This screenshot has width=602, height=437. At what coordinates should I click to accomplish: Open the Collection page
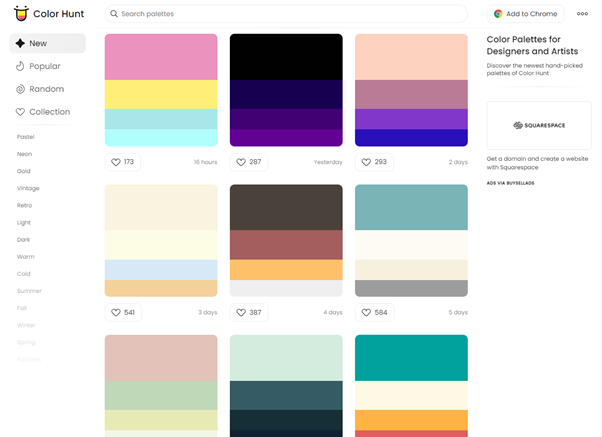tap(49, 112)
